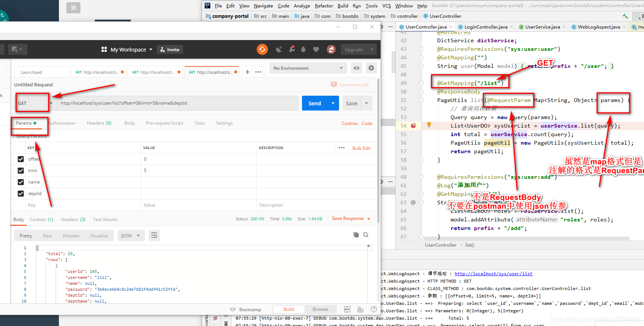Open the wrench settings icon in Postman header
This screenshot has height=326, width=644.
tap(292, 49)
